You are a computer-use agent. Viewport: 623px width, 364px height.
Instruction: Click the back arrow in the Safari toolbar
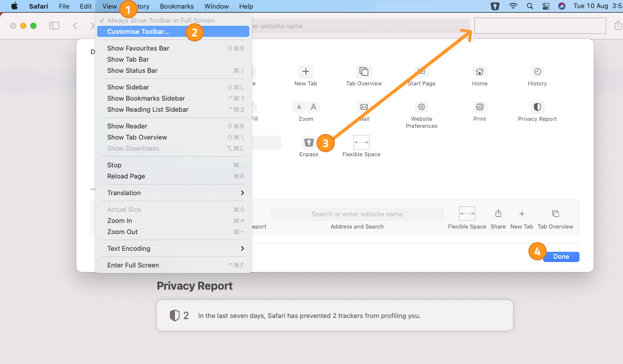[75, 26]
